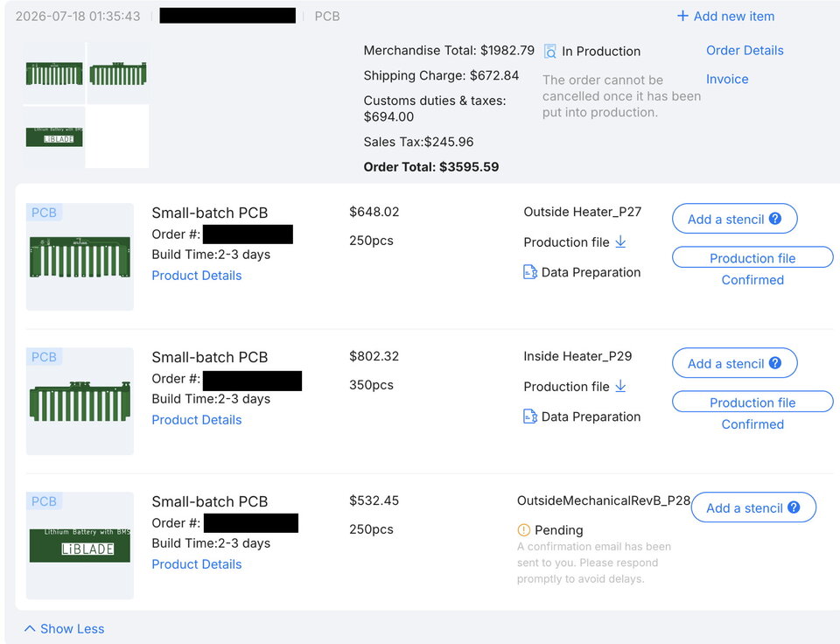Screen dimensions: 840x644
Task: Click Data Preparation icon for Inside Heater_P29
Action: [x=530, y=416]
